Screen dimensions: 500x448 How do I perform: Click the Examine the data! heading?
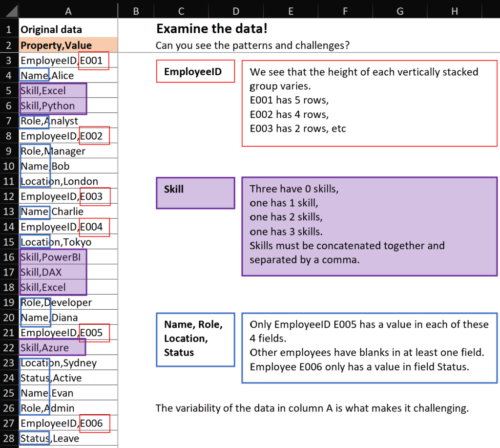[212, 29]
